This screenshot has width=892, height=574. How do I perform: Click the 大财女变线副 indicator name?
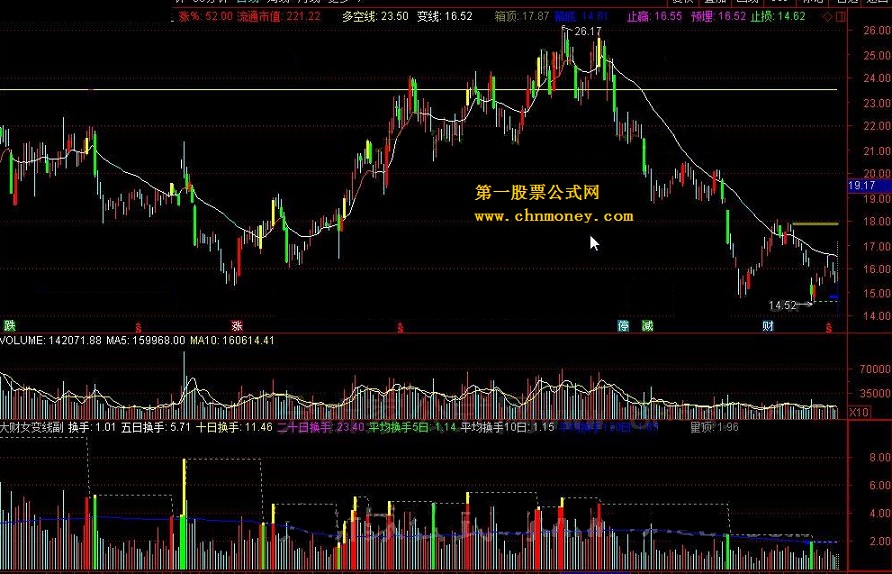click(x=32, y=427)
